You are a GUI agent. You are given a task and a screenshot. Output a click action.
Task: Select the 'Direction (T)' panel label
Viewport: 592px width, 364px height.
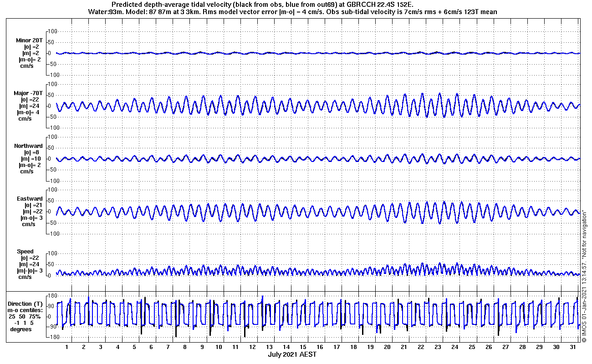point(26,304)
